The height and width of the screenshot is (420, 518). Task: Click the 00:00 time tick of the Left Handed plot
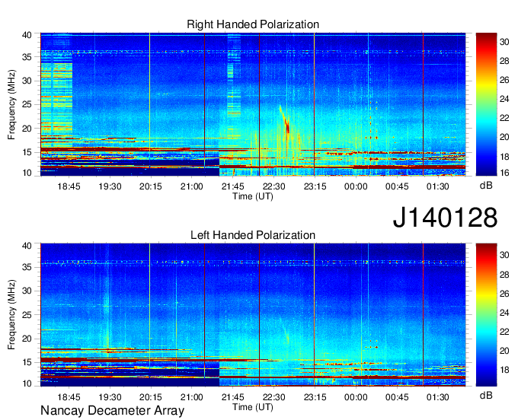point(356,397)
